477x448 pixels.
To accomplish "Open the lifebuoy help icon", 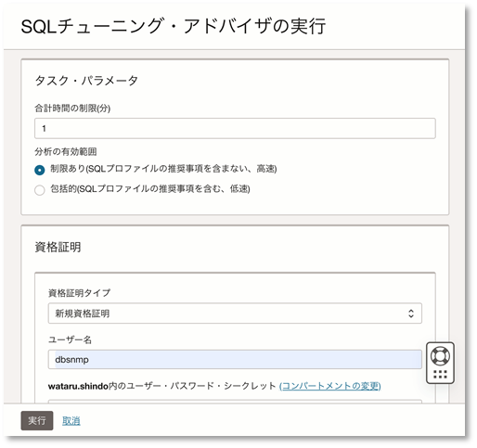I will pos(440,355).
